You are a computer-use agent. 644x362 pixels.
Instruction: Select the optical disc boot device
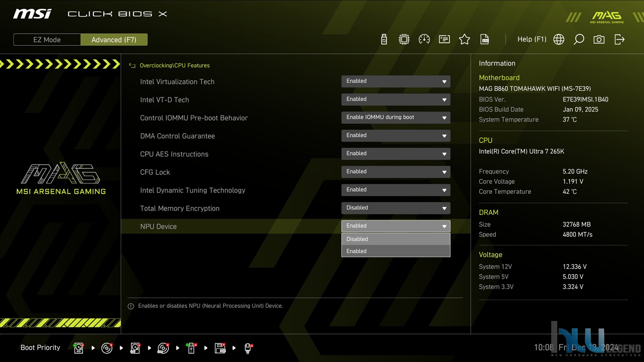[107, 348]
